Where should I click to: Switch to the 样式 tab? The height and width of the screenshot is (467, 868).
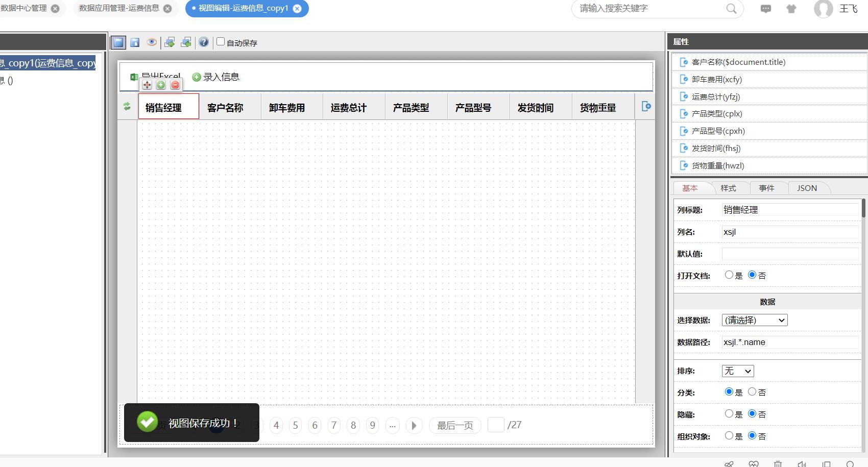(730, 188)
